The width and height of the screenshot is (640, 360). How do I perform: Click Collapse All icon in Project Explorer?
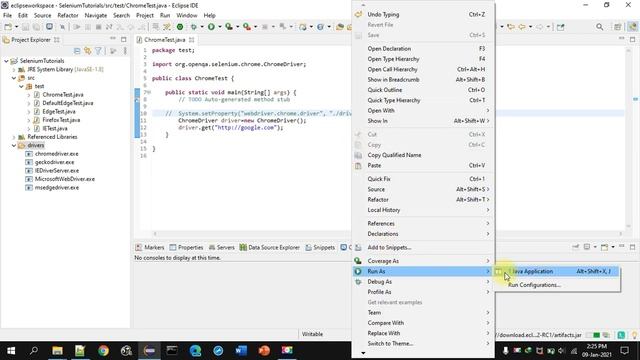point(77,51)
